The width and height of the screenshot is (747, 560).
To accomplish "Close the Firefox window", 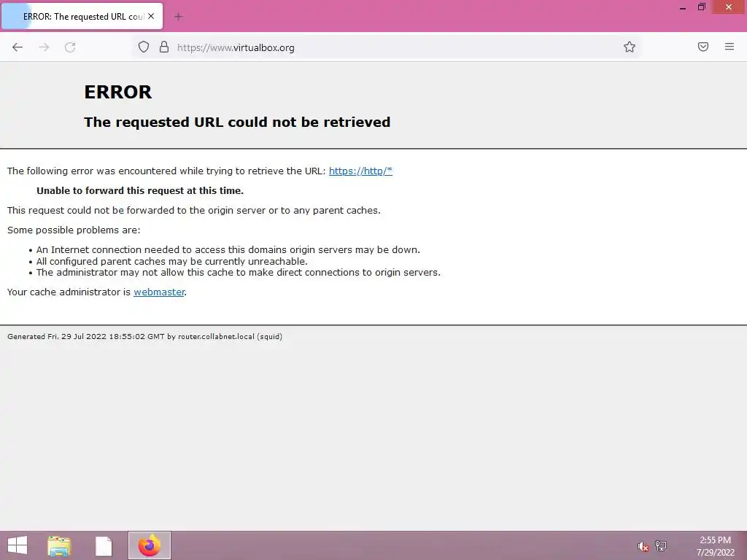I will click(729, 7).
